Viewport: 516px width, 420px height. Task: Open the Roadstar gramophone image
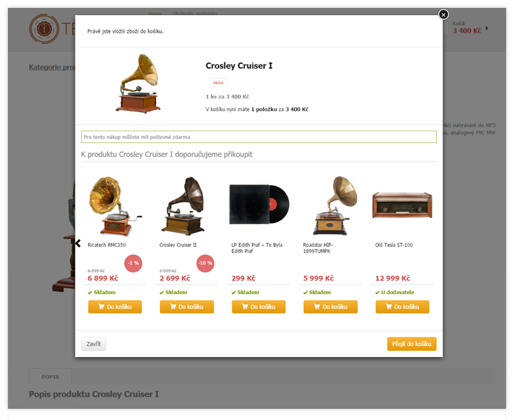pos(334,206)
